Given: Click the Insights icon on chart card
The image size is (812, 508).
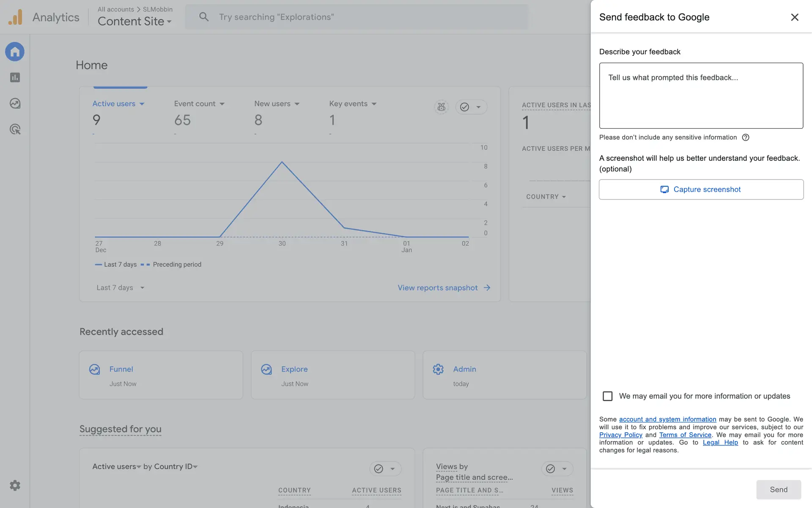Looking at the screenshot, I should coord(441,107).
